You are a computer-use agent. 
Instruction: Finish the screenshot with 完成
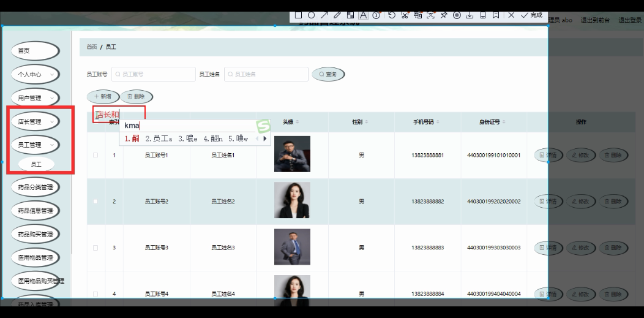[x=531, y=15]
